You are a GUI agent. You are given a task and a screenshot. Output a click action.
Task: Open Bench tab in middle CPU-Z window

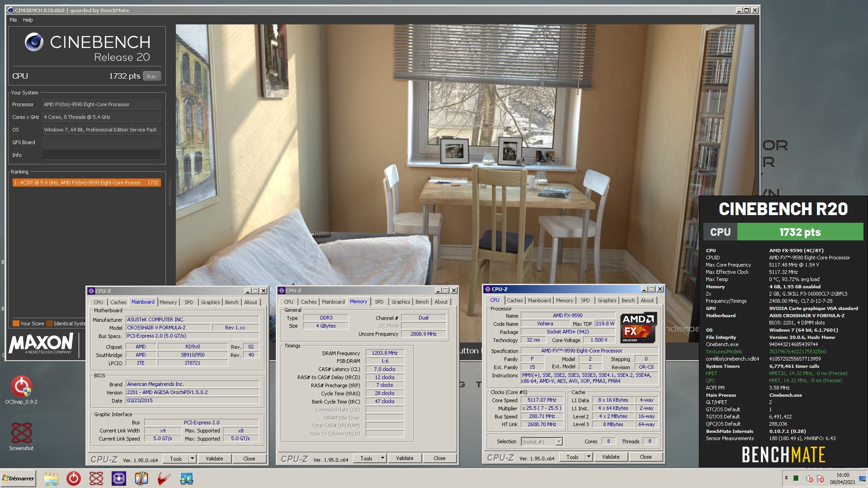pyautogui.click(x=422, y=302)
